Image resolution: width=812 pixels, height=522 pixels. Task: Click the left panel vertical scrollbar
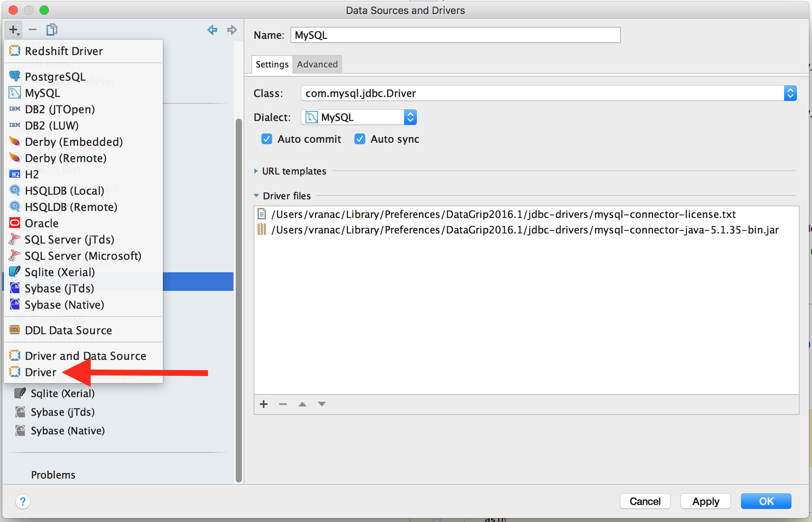(x=239, y=301)
